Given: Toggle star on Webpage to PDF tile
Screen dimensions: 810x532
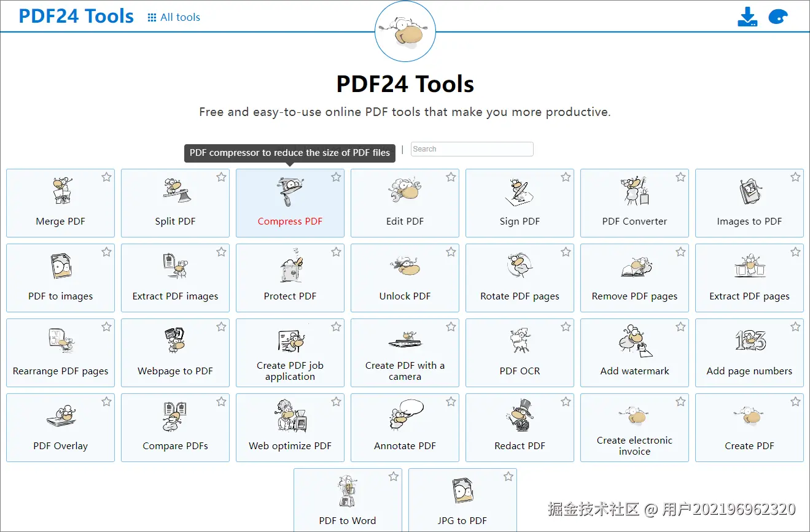Looking at the screenshot, I should click(221, 326).
